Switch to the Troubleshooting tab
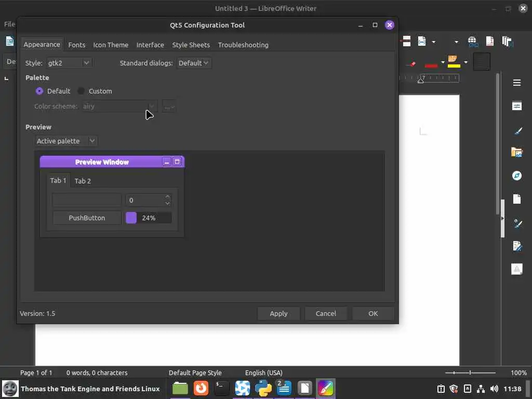Screen dimensions: 532x399 pos(243,45)
